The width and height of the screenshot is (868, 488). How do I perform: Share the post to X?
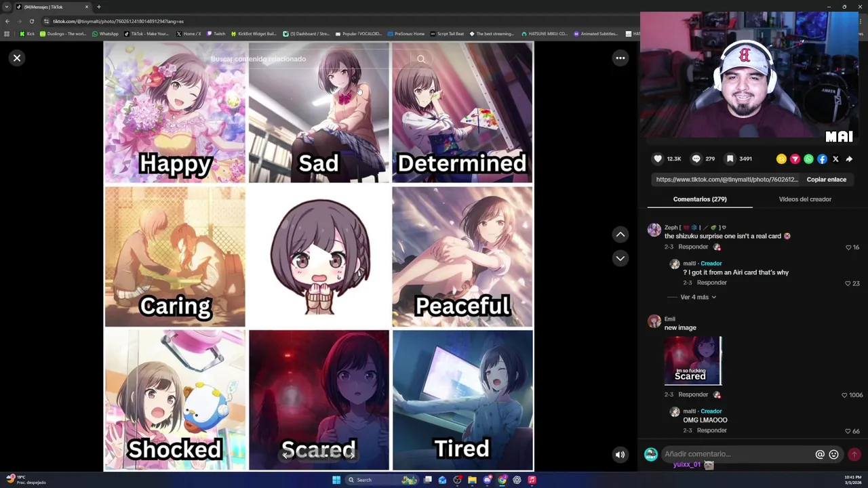point(835,159)
